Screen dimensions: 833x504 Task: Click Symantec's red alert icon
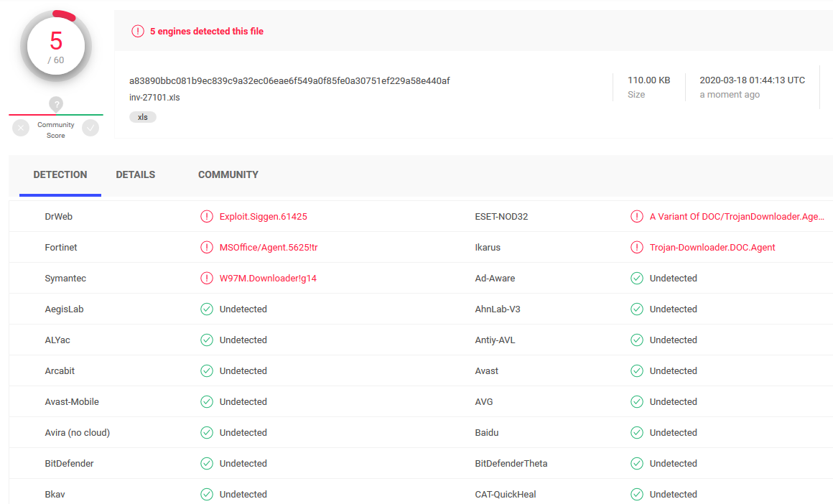pos(207,279)
